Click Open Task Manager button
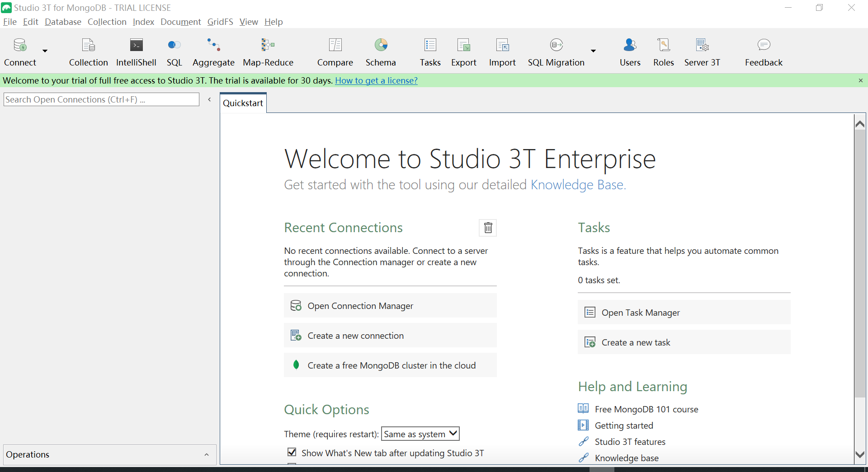This screenshot has height=472, width=868. coord(684,313)
